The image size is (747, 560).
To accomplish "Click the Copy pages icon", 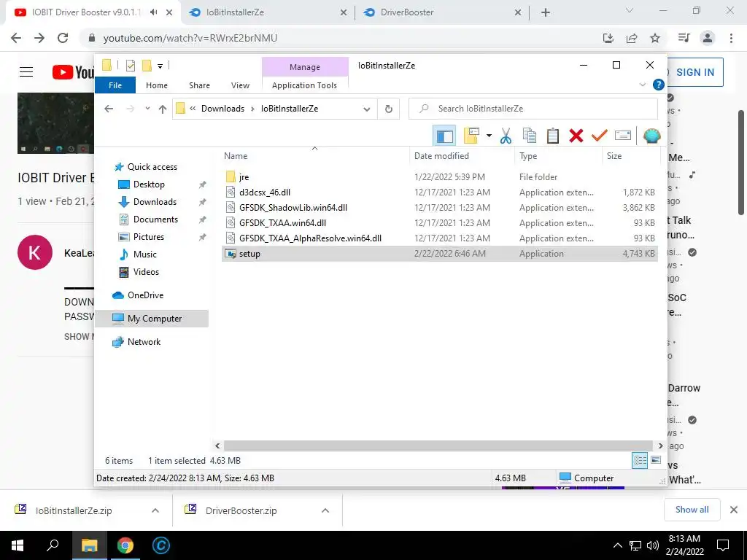I will pyautogui.click(x=530, y=136).
